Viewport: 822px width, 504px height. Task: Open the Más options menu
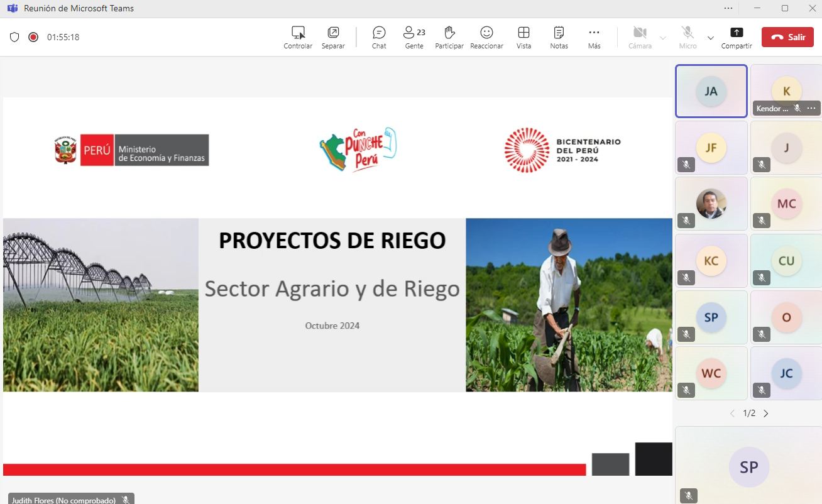(x=594, y=37)
